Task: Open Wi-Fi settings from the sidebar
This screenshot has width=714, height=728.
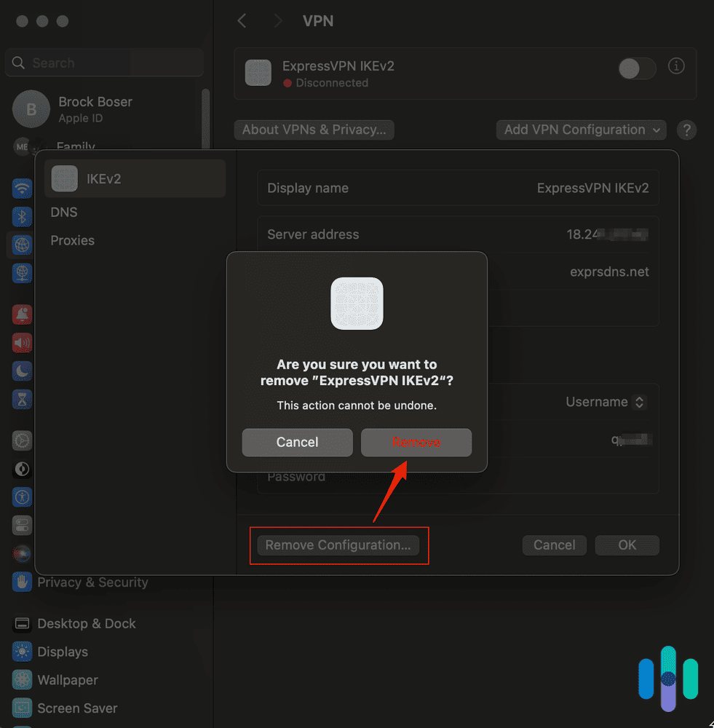Action: (22, 189)
